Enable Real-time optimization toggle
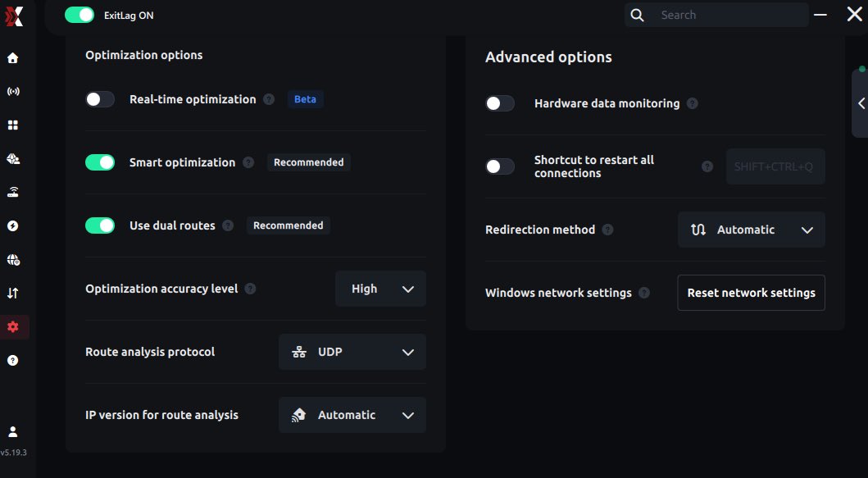The height and width of the screenshot is (478, 868). pyautogui.click(x=100, y=99)
